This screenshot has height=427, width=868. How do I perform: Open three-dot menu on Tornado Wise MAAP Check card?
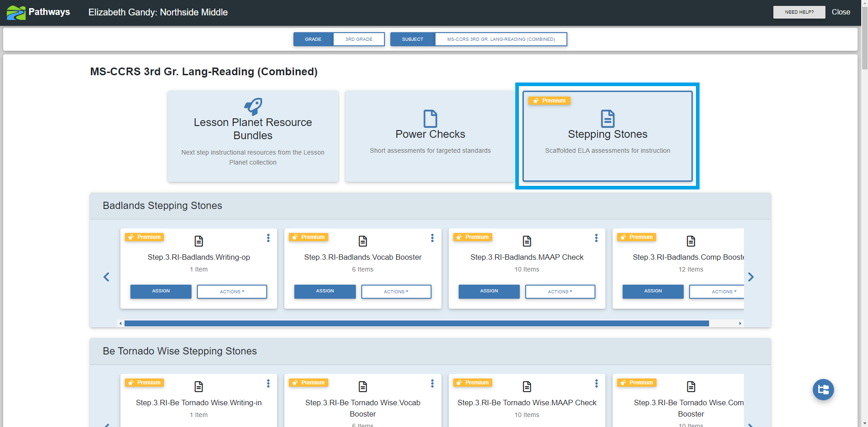596,383
